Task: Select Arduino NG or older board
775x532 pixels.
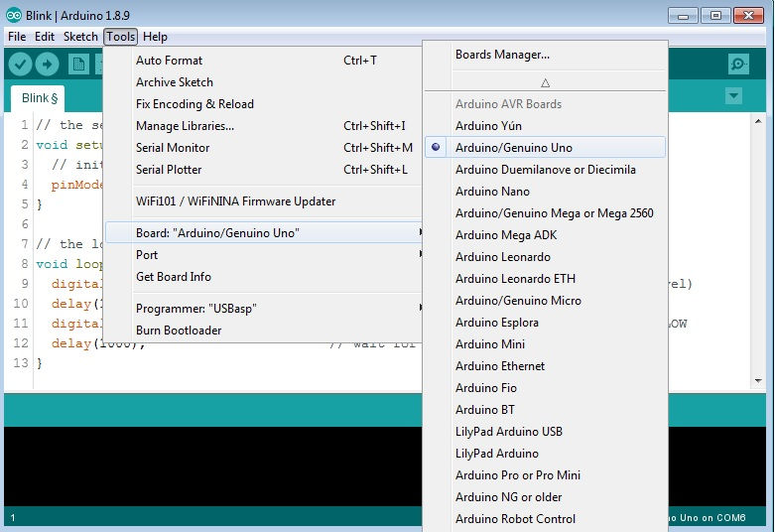Action: tap(545, 497)
